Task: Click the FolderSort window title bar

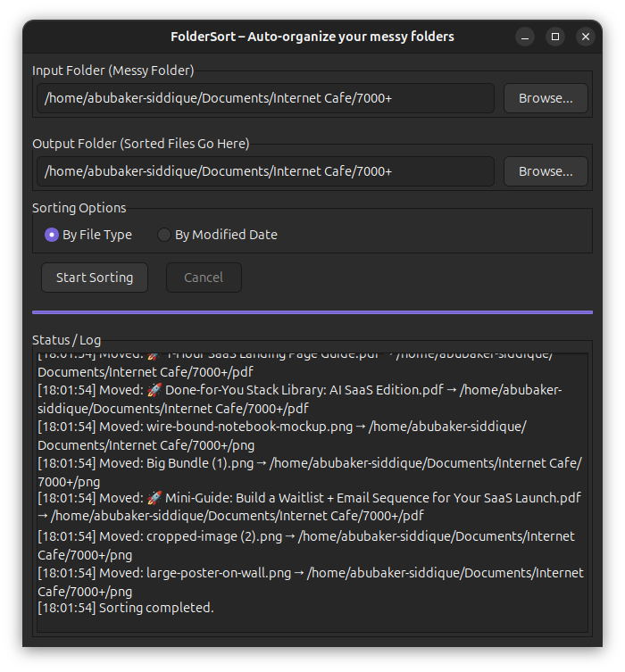Action: 312,37
